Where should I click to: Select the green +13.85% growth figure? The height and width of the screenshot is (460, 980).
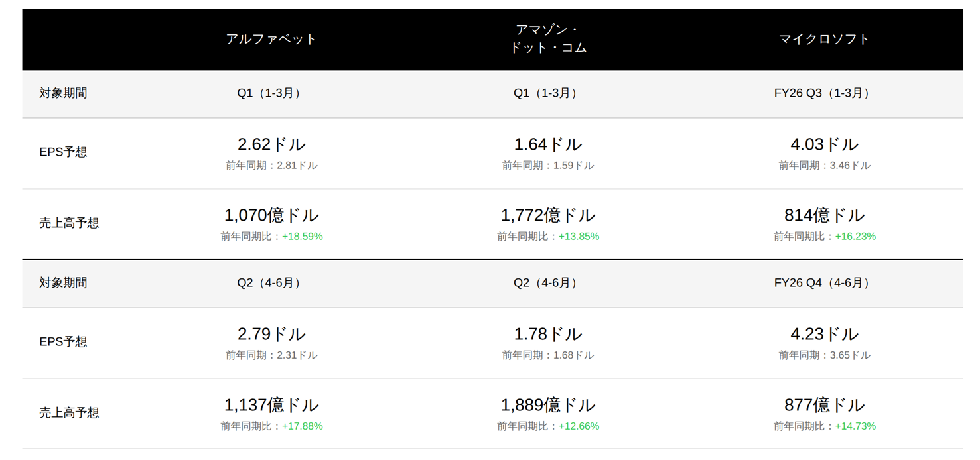tap(579, 237)
